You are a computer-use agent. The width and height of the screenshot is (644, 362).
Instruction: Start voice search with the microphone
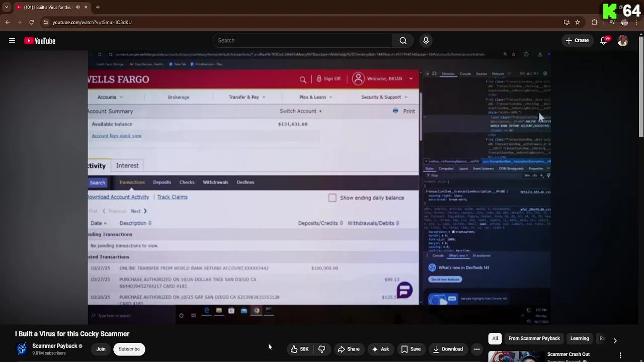click(x=426, y=41)
